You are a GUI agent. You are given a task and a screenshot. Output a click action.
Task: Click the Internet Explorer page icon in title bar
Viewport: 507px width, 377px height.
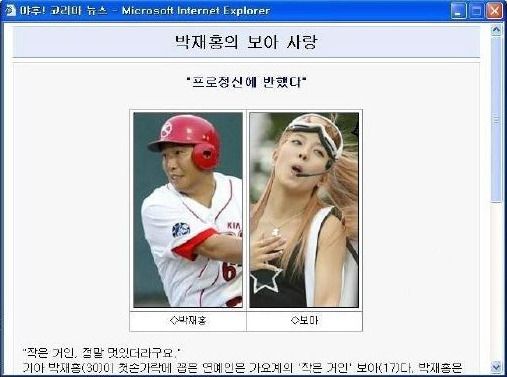click(10, 10)
